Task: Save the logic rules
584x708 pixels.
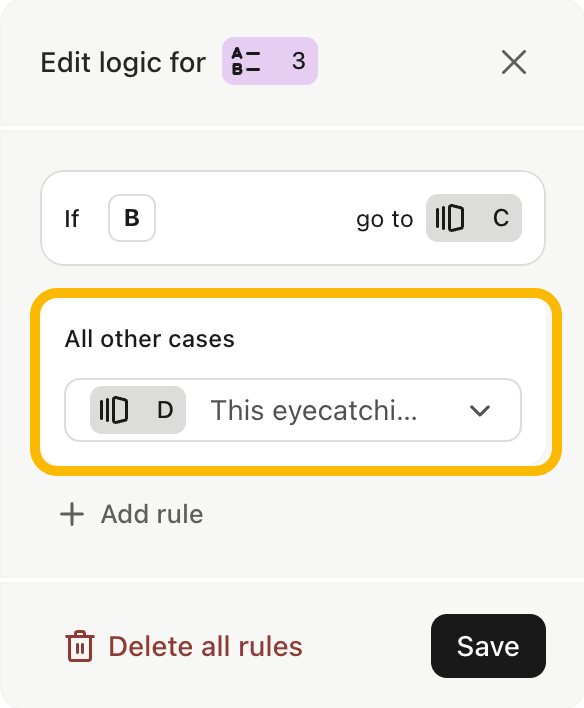Action: (x=488, y=646)
